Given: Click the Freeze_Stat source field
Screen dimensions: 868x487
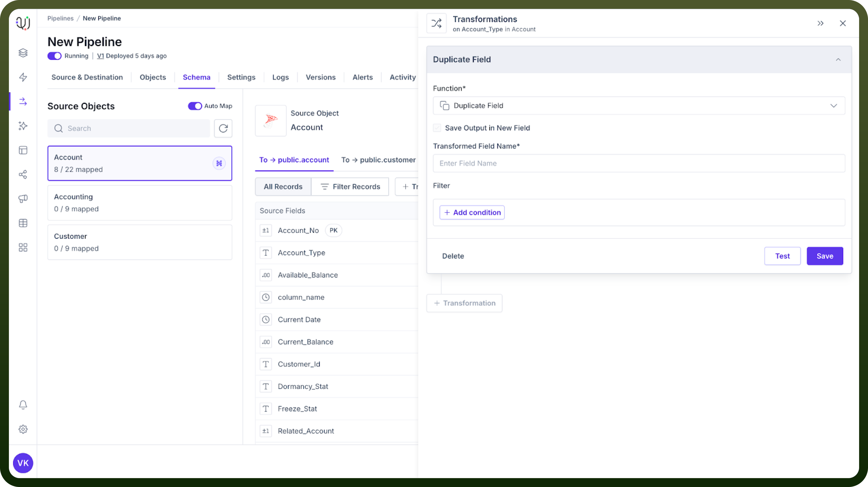Looking at the screenshot, I should [x=297, y=409].
